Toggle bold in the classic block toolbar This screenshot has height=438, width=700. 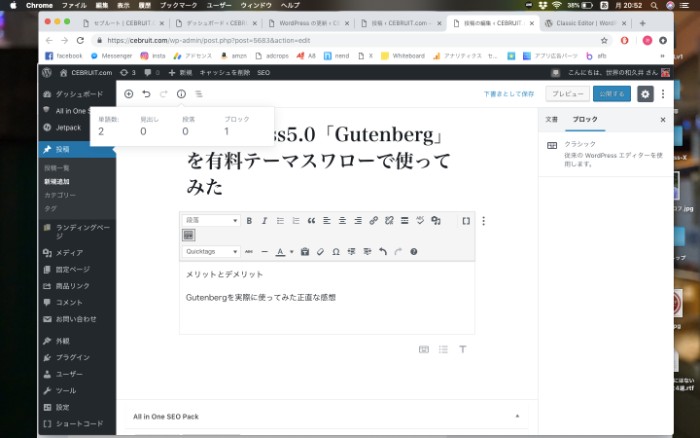250,220
